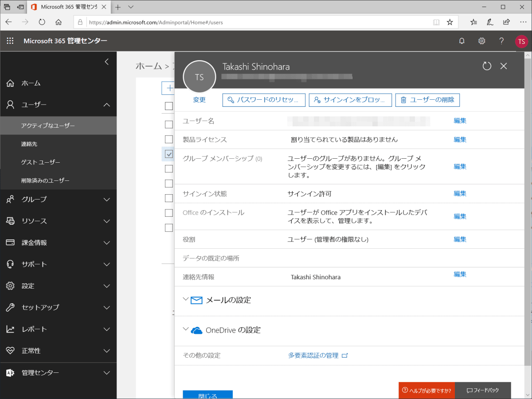Edit グループ メンバーシップ
Screen dimensions: 532x399
[x=460, y=167]
